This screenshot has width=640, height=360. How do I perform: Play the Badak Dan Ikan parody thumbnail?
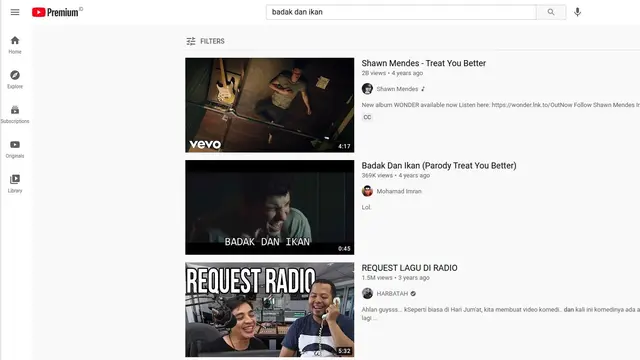270,207
